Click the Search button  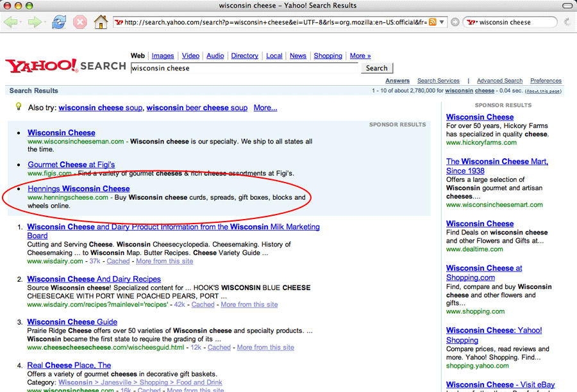(377, 68)
